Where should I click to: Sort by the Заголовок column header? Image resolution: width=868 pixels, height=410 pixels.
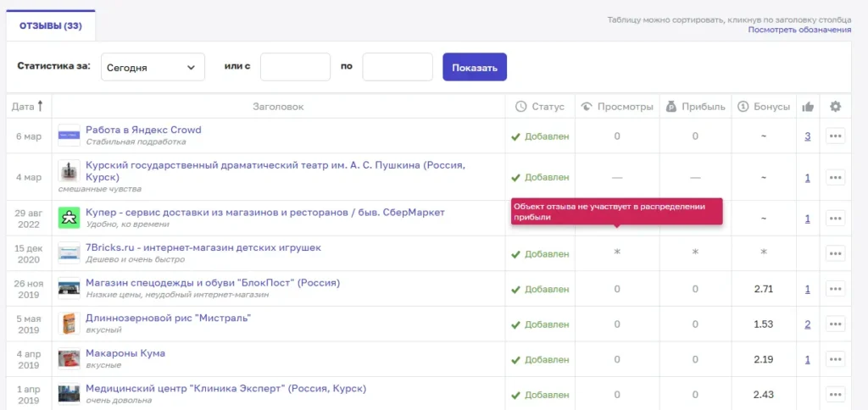coord(278,107)
